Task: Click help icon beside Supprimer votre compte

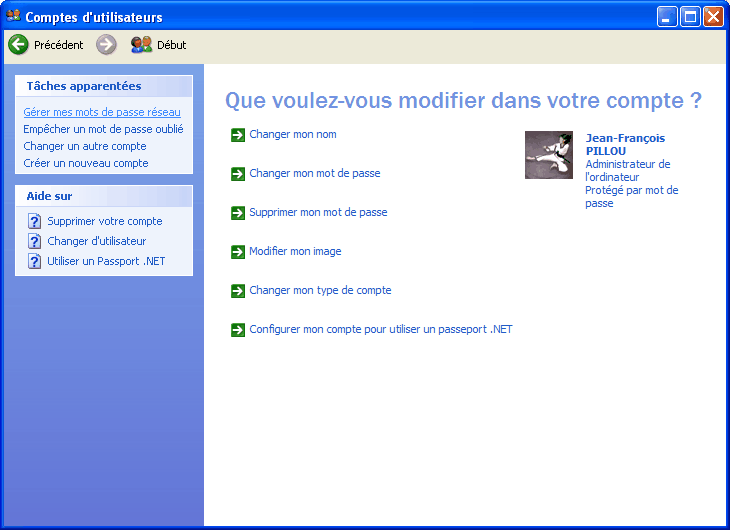Action: (34, 221)
